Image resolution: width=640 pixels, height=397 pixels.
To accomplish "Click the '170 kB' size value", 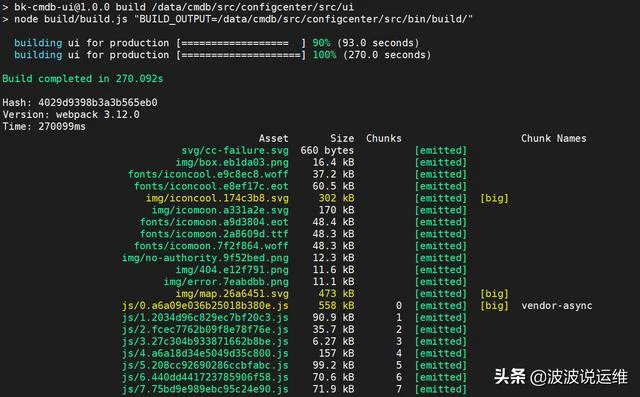I will coord(336,210).
